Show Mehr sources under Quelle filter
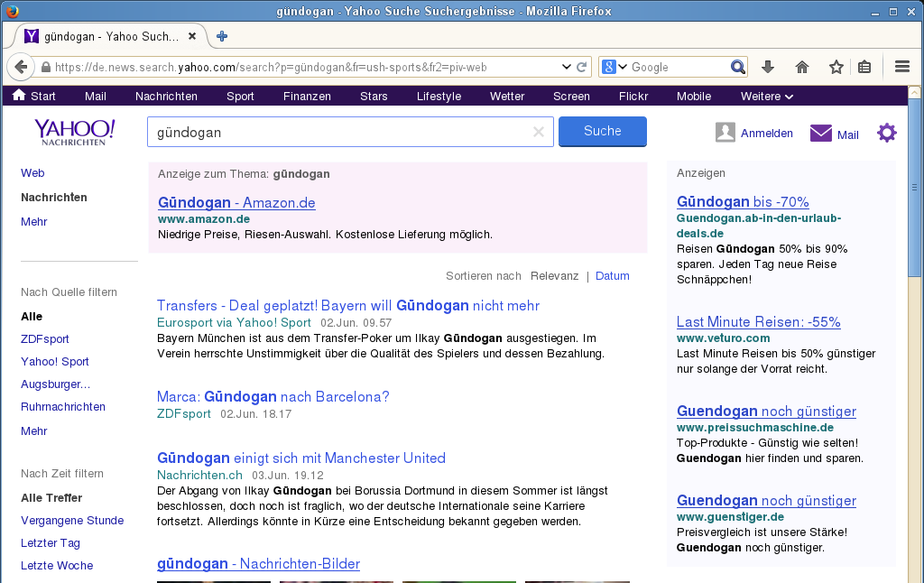The height and width of the screenshot is (583, 924). point(33,430)
